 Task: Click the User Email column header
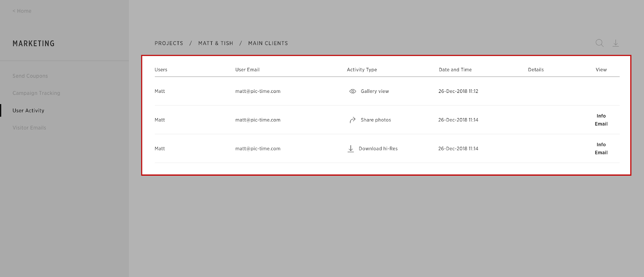point(248,70)
